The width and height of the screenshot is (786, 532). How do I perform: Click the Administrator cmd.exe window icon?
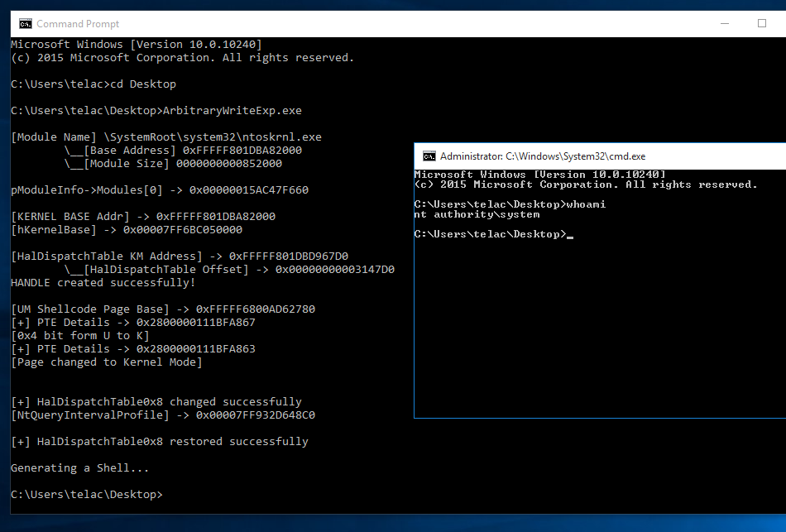429,156
